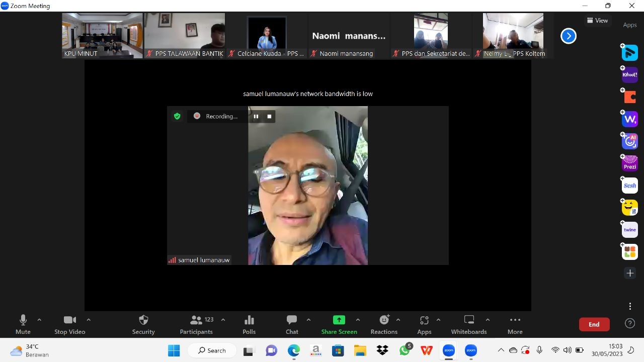
Task: Select the KPU MINUT video thumbnail
Action: click(102, 35)
